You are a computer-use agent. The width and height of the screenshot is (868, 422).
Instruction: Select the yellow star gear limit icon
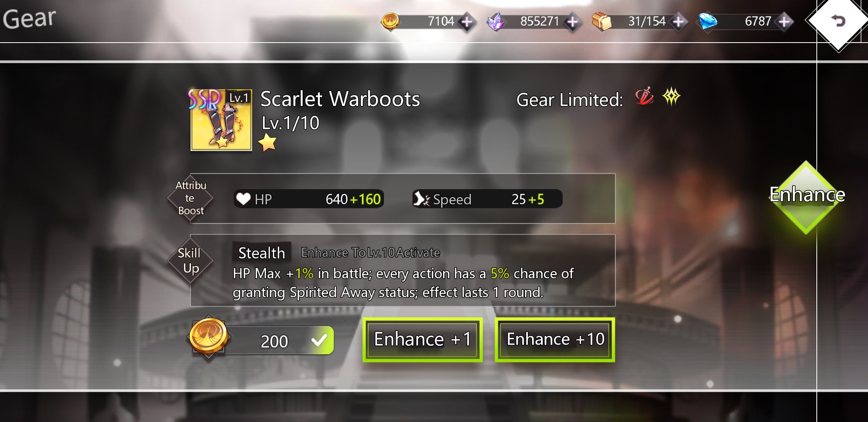pyautogui.click(x=671, y=97)
